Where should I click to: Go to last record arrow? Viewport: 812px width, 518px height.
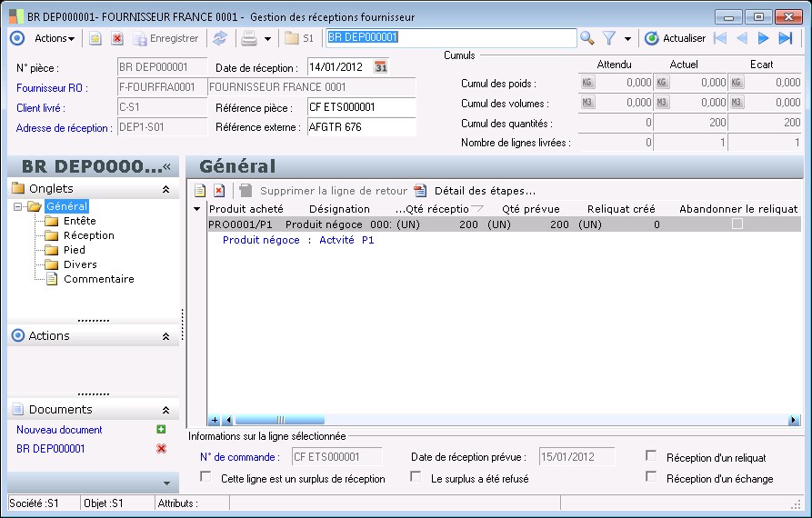(x=786, y=38)
